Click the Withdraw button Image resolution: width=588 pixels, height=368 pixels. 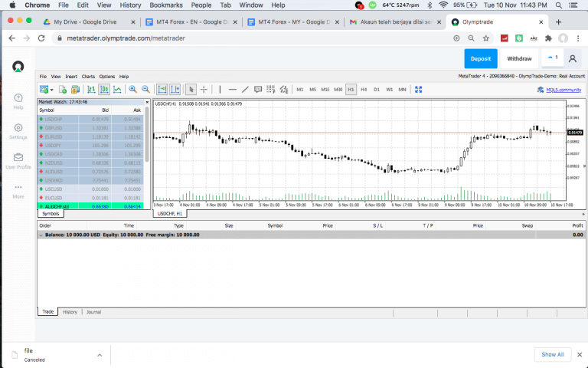point(519,58)
